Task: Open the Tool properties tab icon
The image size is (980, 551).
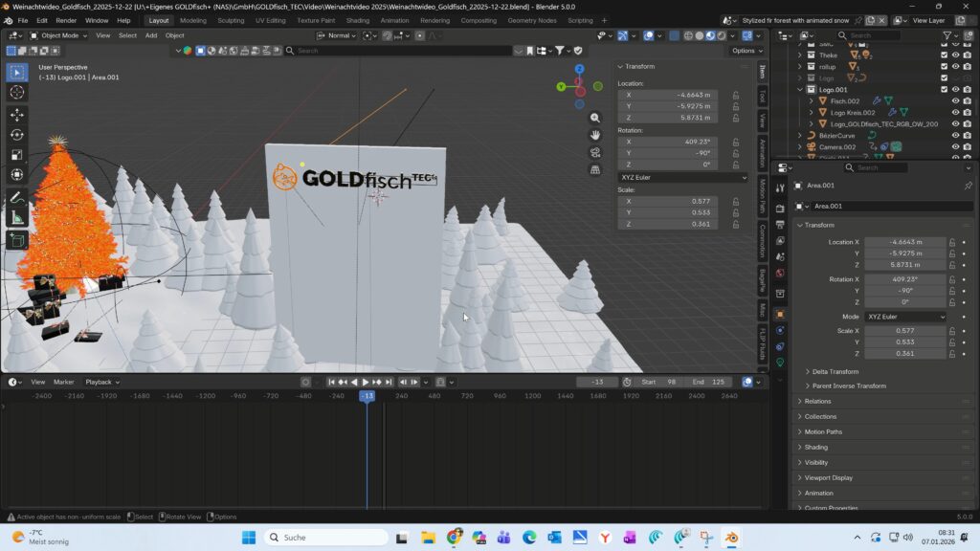Action: coord(780,188)
